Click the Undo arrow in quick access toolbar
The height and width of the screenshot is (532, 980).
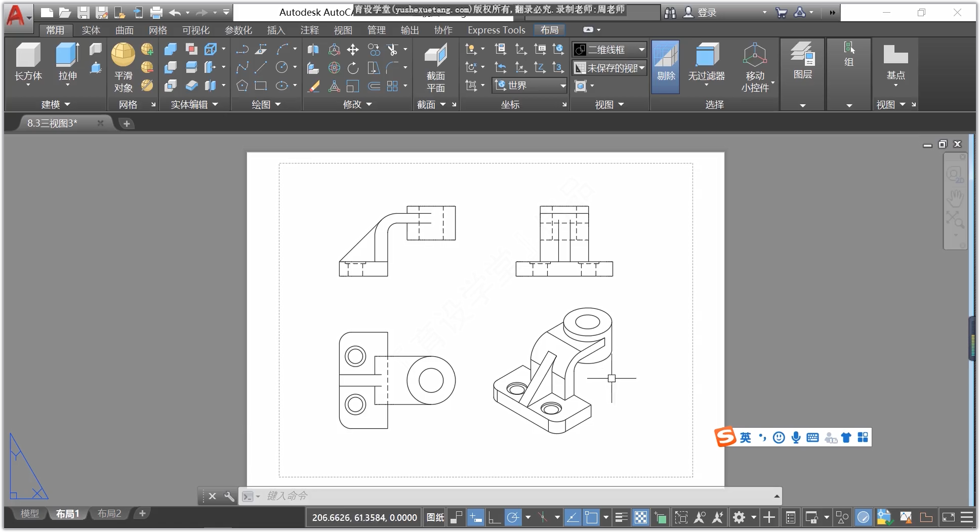click(x=175, y=13)
